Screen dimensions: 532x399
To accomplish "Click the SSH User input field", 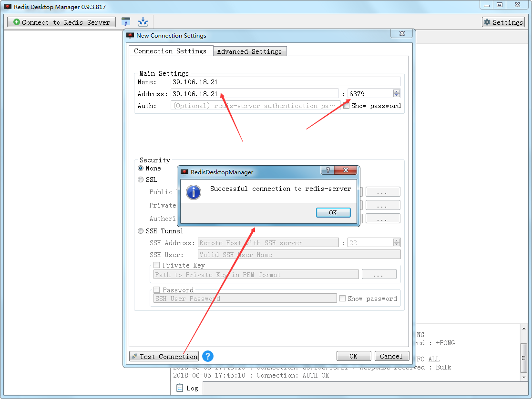I will coord(299,255).
